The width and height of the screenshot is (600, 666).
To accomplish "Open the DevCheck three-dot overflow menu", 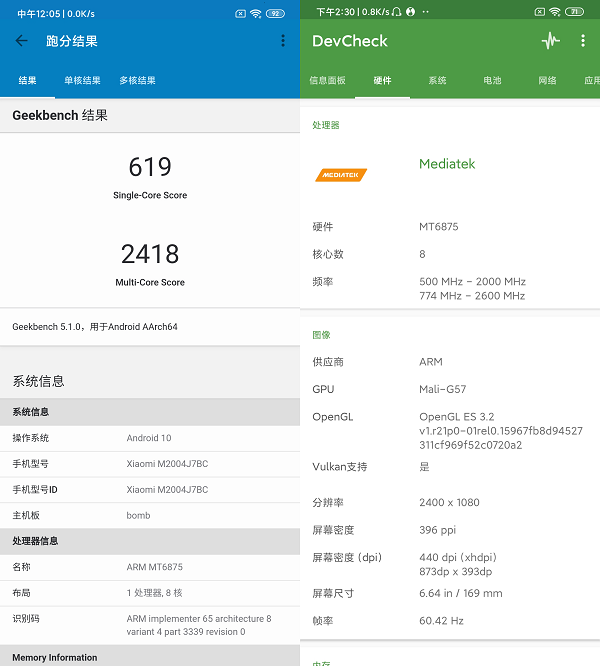I will pos(583,41).
